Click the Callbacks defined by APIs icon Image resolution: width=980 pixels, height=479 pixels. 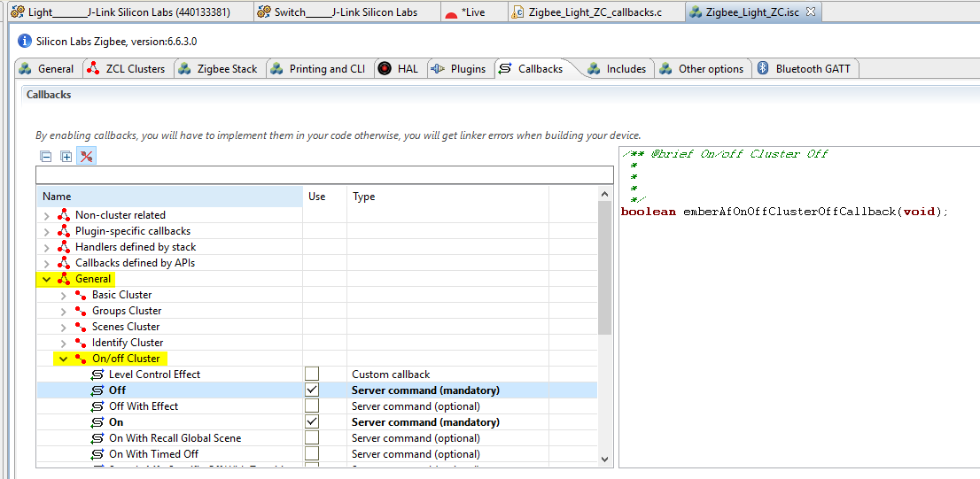(x=63, y=263)
